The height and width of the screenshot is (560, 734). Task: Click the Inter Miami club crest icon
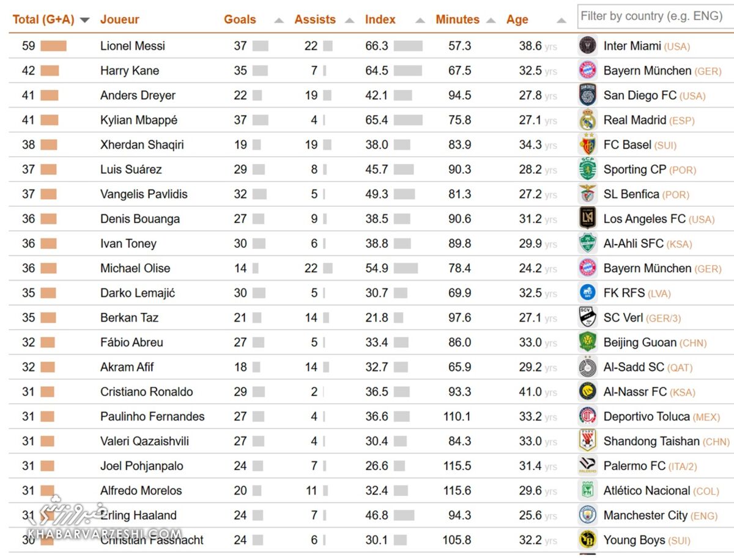(x=587, y=46)
